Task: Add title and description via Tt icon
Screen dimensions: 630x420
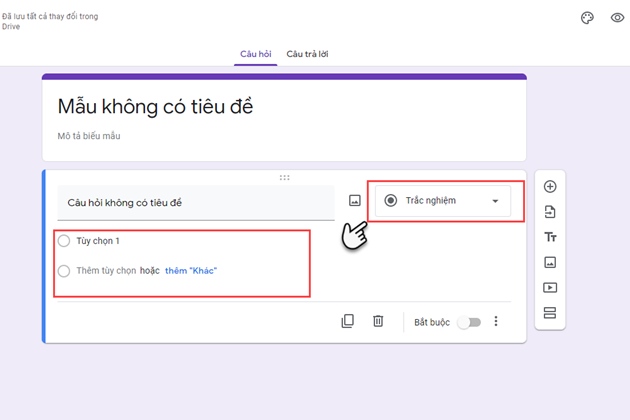Action: [550, 237]
